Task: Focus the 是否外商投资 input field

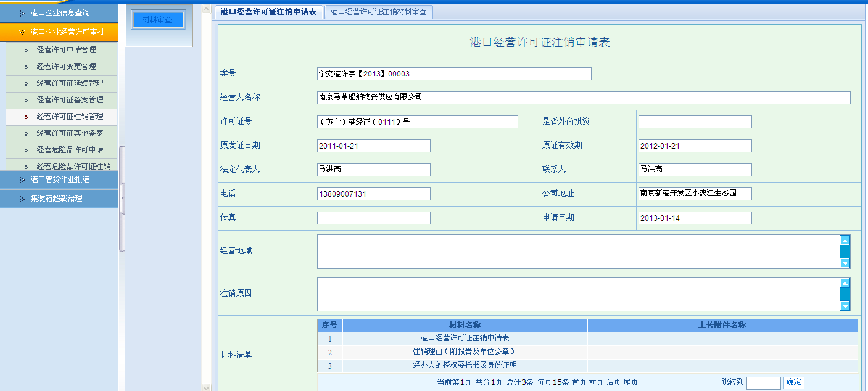Action: point(695,121)
